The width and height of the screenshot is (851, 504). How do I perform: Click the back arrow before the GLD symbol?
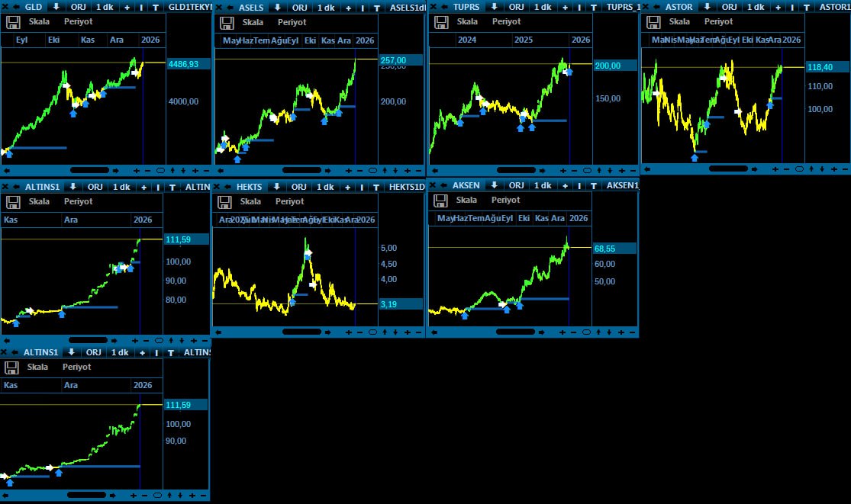tap(15, 7)
